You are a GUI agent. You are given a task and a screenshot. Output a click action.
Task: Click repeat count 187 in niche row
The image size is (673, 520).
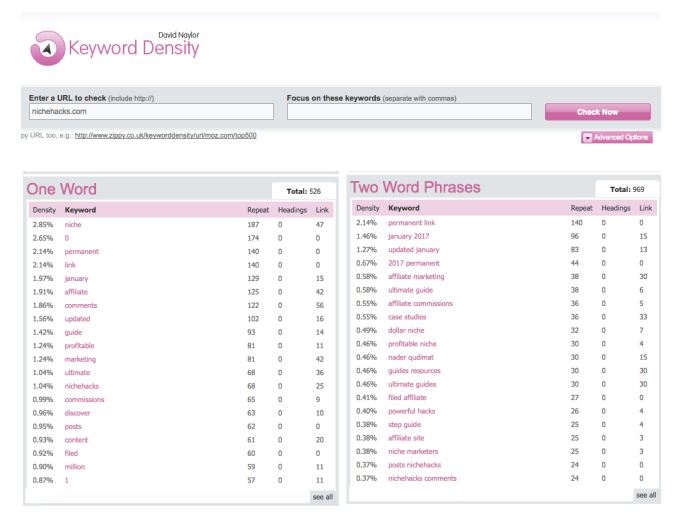(253, 224)
